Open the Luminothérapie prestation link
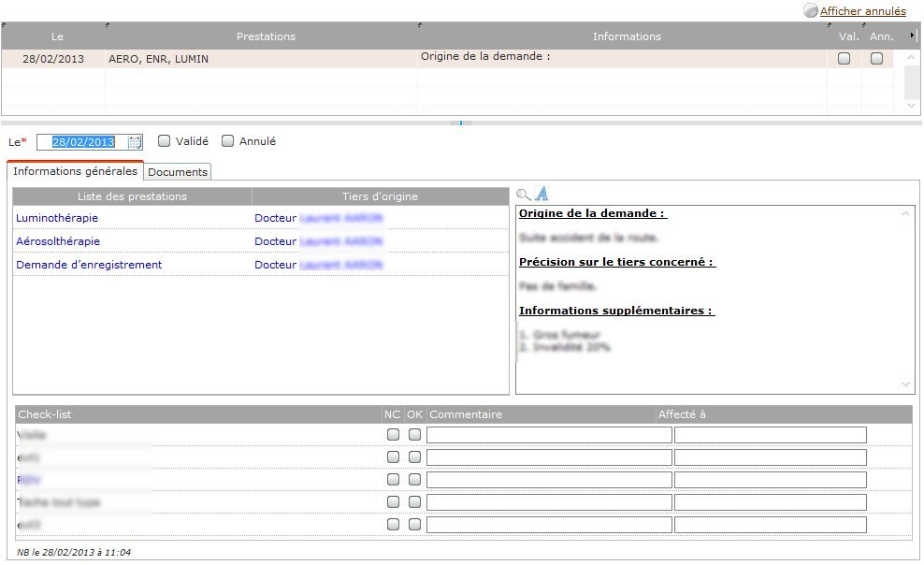Screen dimensions: 924x565 (x=57, y=218)
